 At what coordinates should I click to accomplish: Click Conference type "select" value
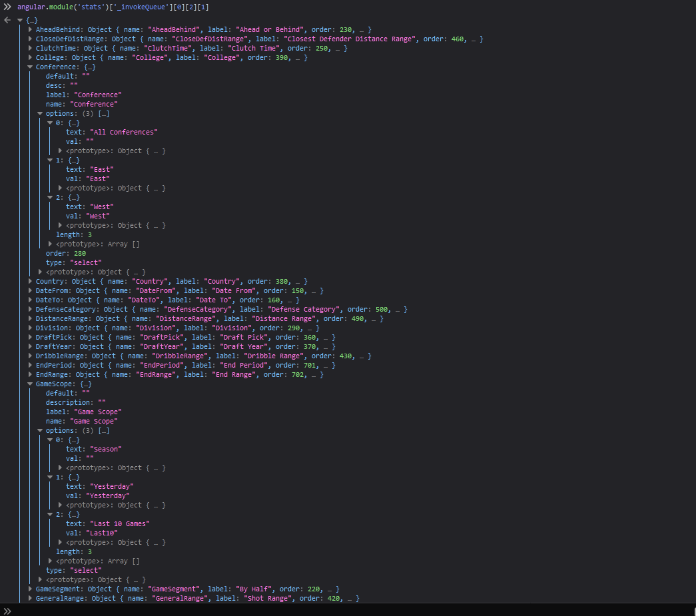click(x=86, y=262)
